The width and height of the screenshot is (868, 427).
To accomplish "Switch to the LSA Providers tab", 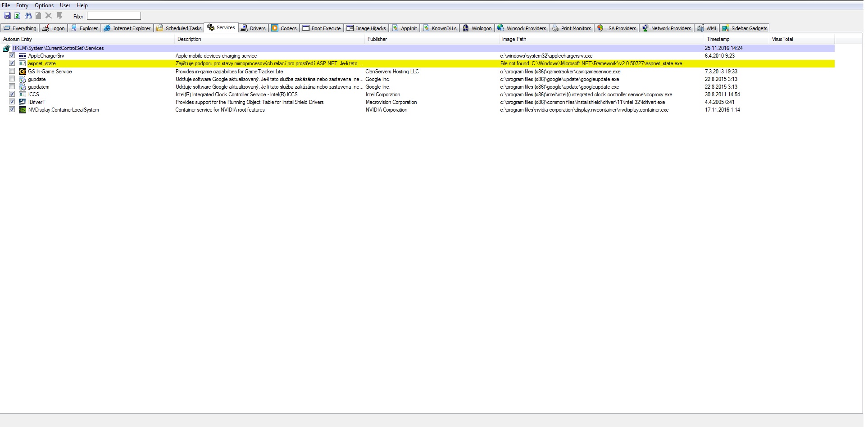I will click(617, 28).
